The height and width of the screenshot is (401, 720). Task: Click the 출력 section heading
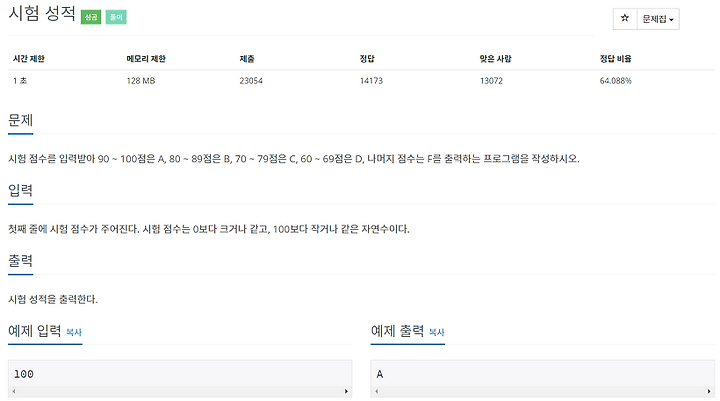21,261
